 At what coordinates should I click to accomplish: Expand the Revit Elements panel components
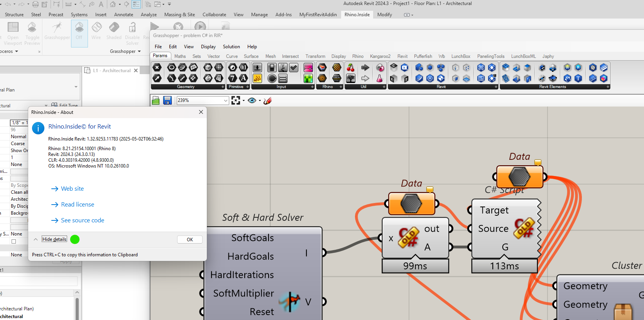click(x=608, y=87)
